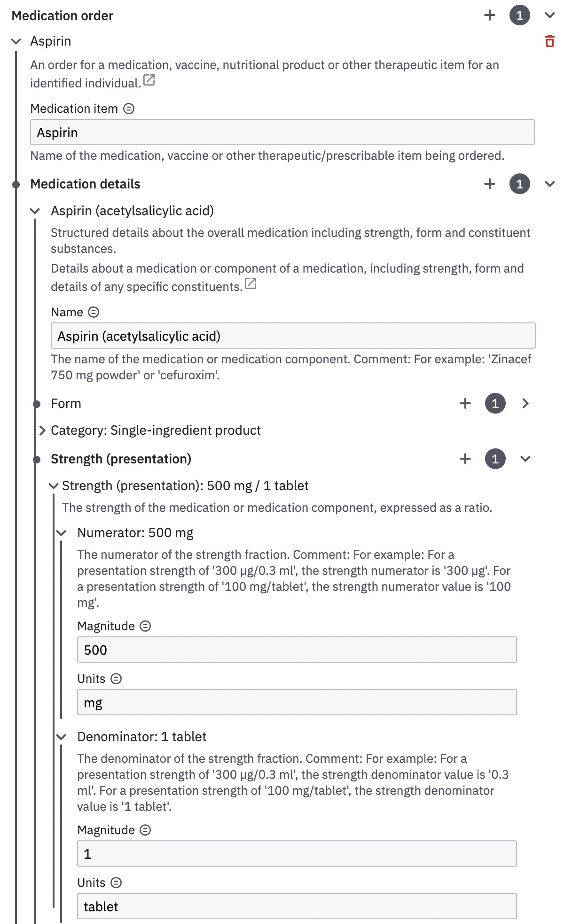This screenshot has height=924, width=564.
Task: Click the Medication item Aspirin input field
Action: pyautogui.click(x=282, y=133)
